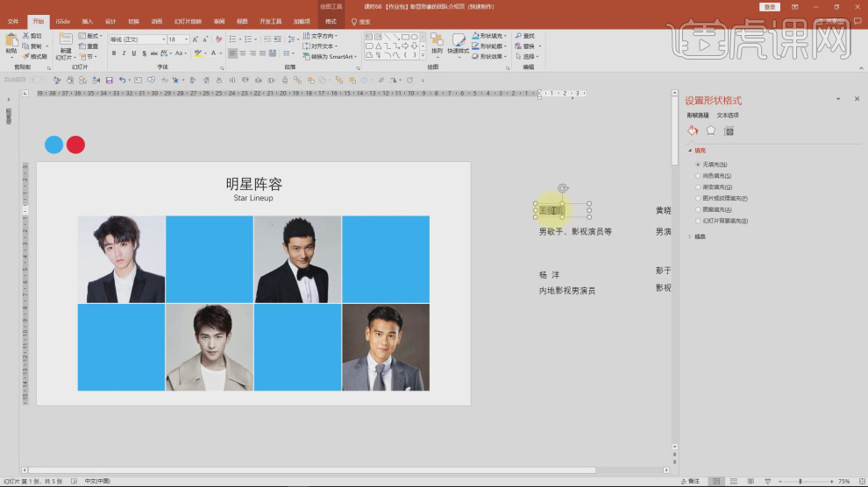Viewport: 868px width, 487px height.
Task: Increase font size with A▲ icon
Action: (x=195, y=39)
